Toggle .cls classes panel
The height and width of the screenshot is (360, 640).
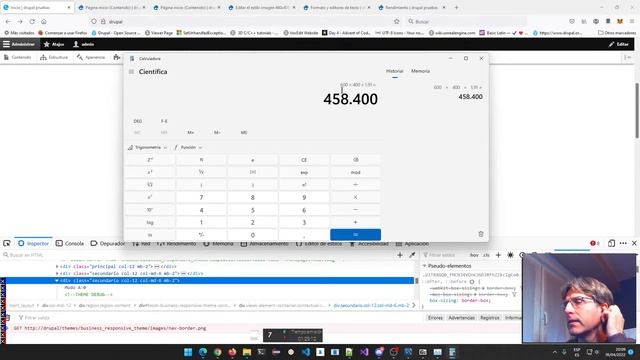click(486, 255)
